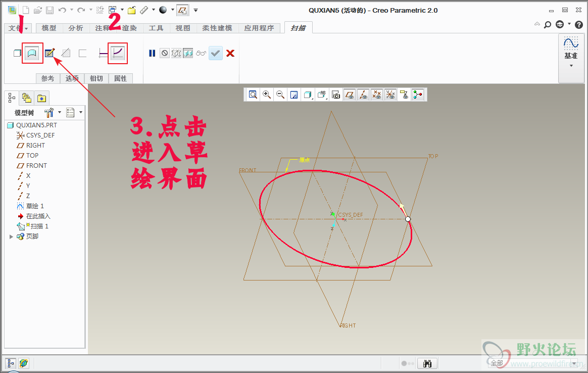This screenshot has height=373, width=588.
Task: Toggle the thin feature option
Action: 82,53
